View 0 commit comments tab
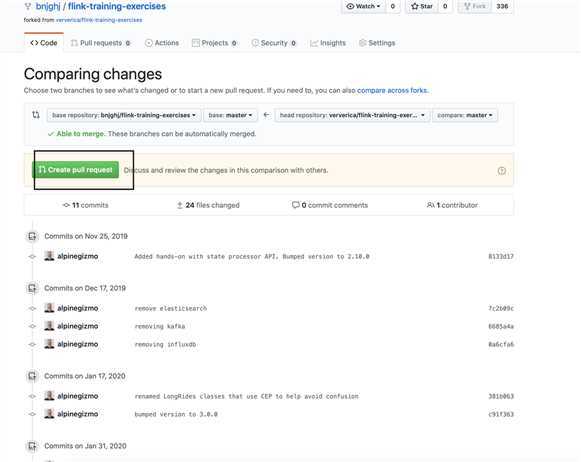Image resolution: width=581 pixels, height=462 pixels. coord(330,205)
